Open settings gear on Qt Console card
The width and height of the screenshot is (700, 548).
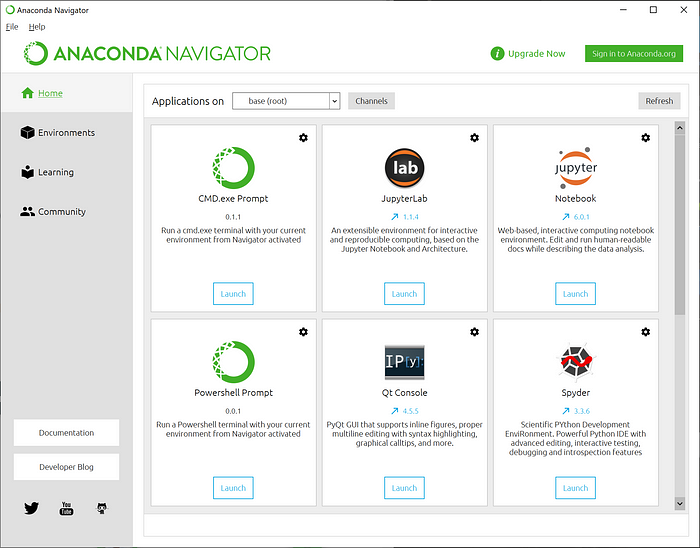click(x=475, y=332)
